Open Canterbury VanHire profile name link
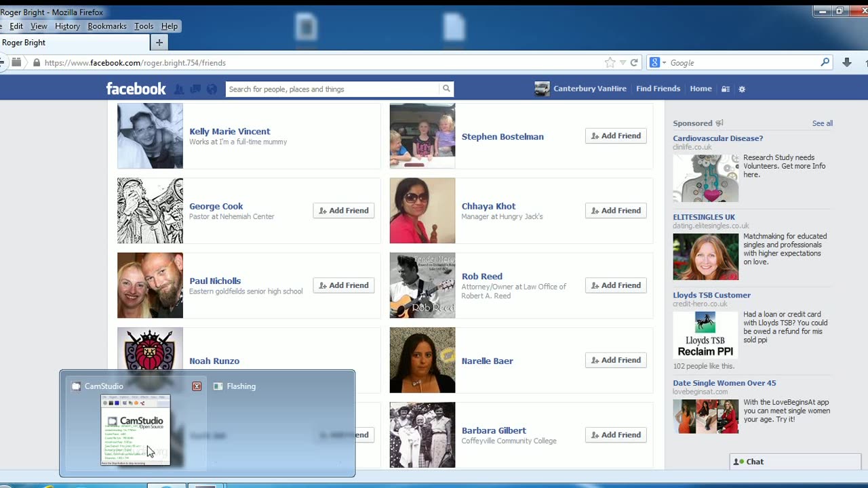This screenshot has height=488, width=868. tap(590, 89)
